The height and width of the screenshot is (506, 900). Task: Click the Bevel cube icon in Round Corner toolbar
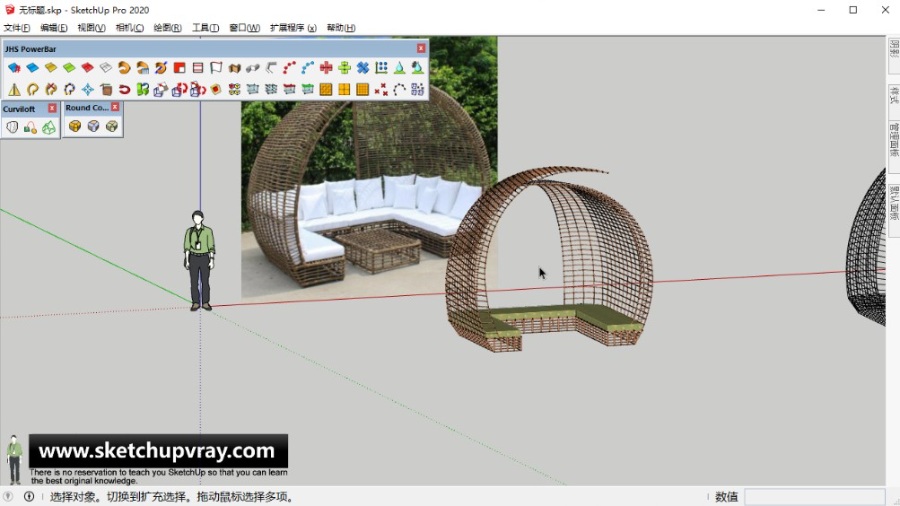112,126
